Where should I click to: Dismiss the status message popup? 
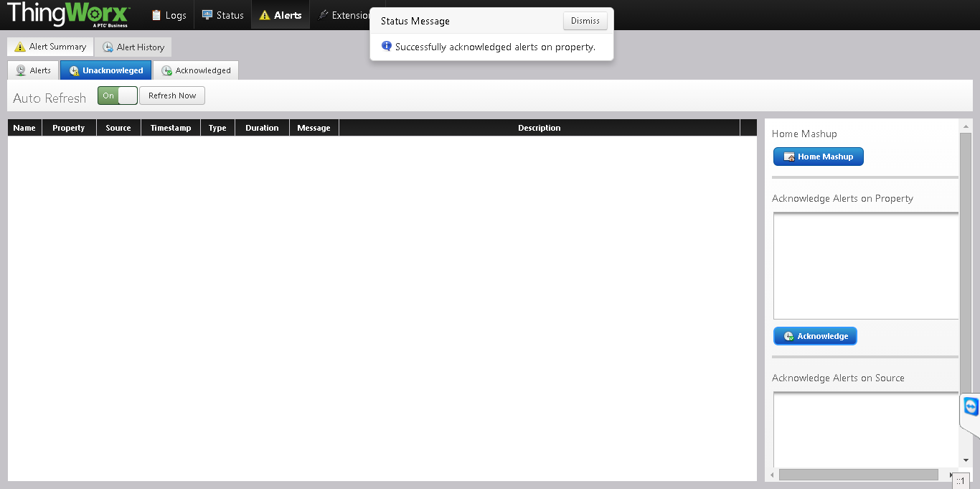point(585,21)
